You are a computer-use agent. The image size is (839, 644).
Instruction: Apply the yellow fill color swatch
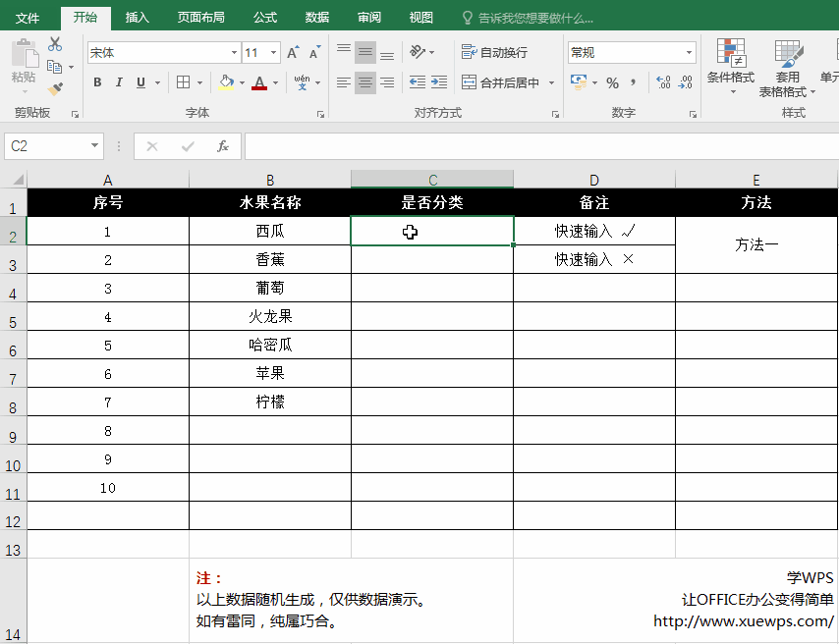point(226,83)
